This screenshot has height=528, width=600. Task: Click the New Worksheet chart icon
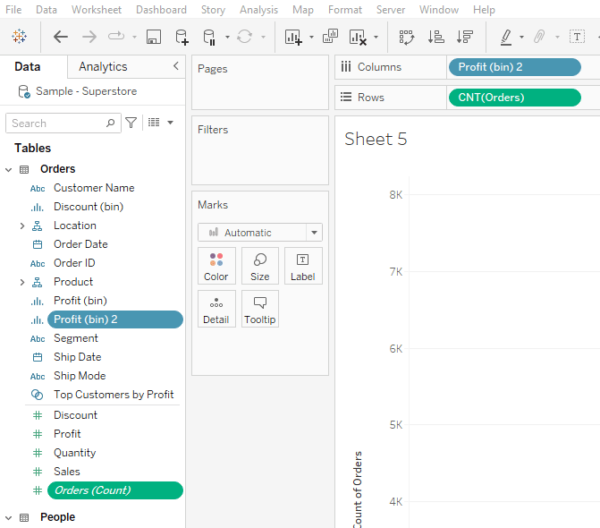[293, 37]
